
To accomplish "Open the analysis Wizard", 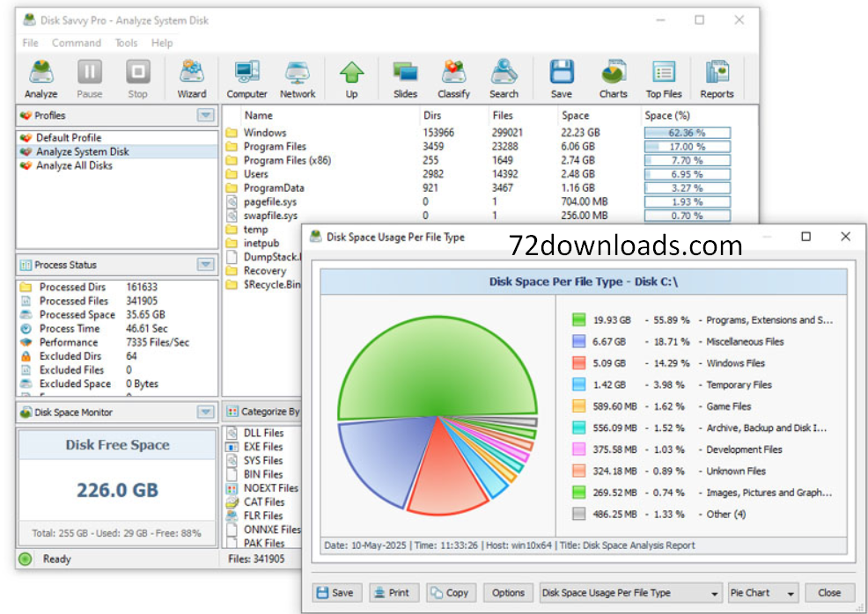I will tap(191, 77).
